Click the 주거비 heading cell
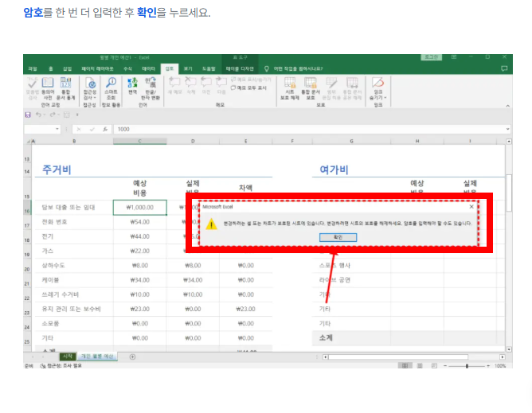 [x=57, y=169]
